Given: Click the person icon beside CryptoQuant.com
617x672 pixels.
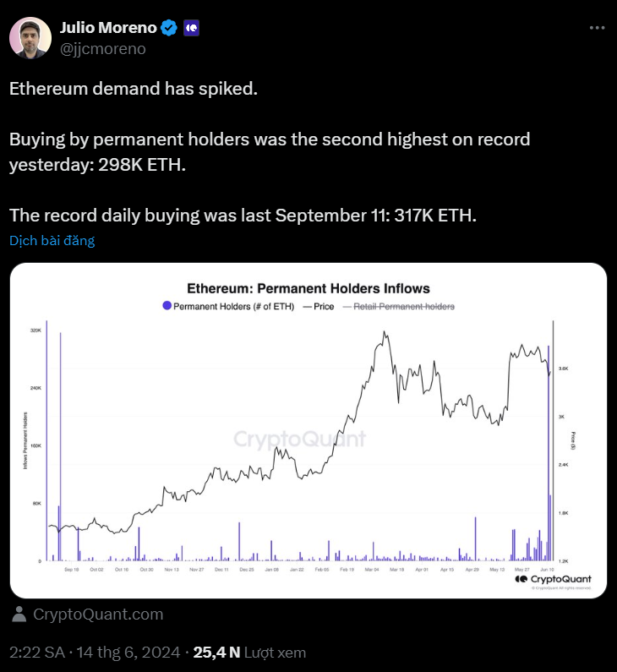Looking at the screenshot, I should click(20, 615).
